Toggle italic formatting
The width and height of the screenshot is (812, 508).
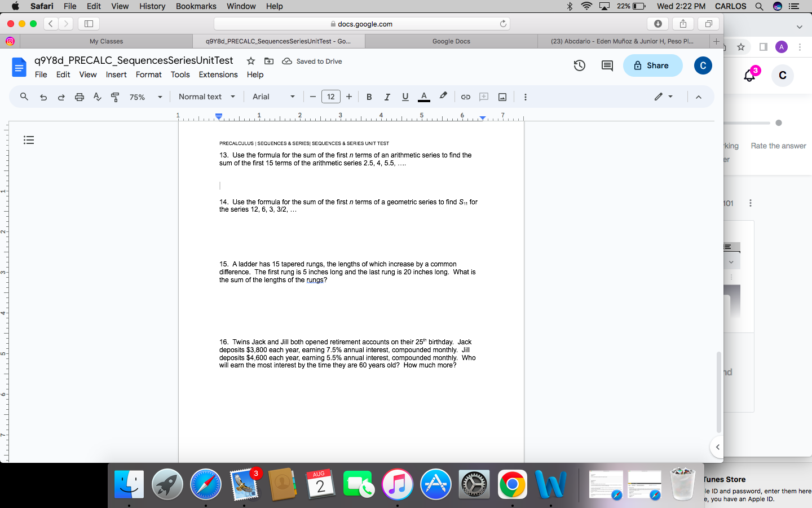[387, 97]
